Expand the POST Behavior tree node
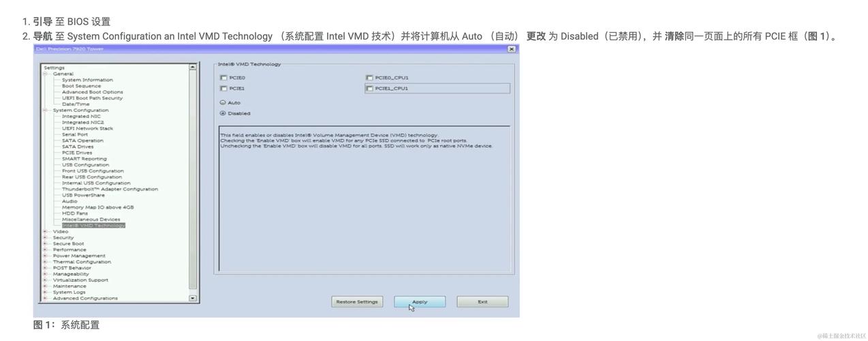 coord(46,268)
